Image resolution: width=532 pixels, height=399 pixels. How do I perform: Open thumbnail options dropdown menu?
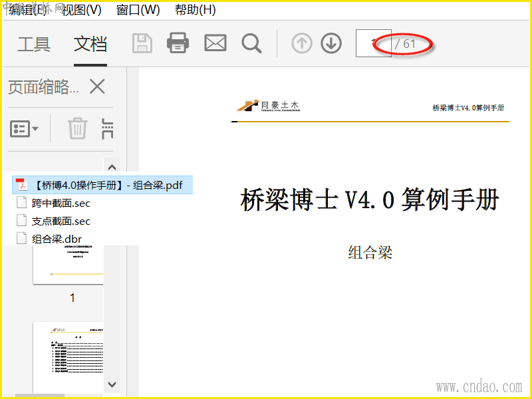pyautogui.click(x=24, y=128)
